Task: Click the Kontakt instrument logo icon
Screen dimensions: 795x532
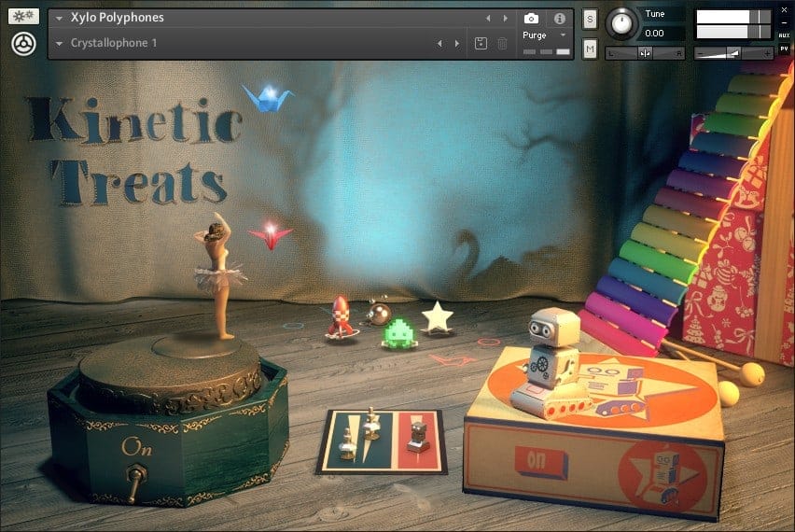Action: point(23,43)
